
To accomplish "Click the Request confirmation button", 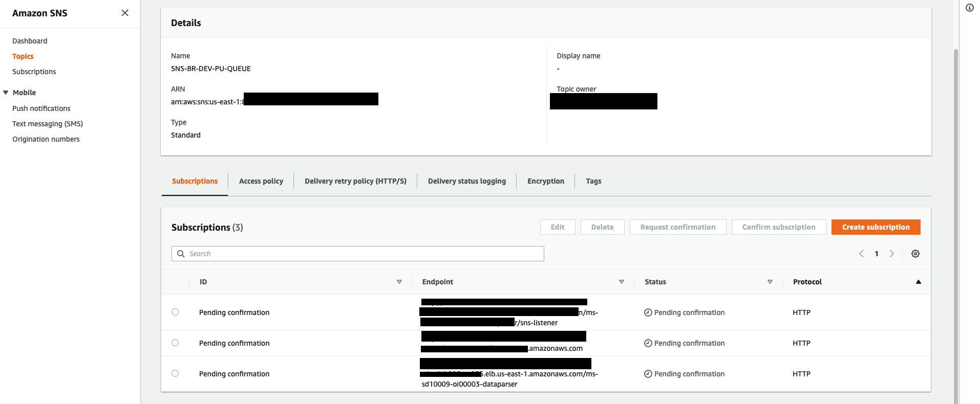I will click(678, 227).
